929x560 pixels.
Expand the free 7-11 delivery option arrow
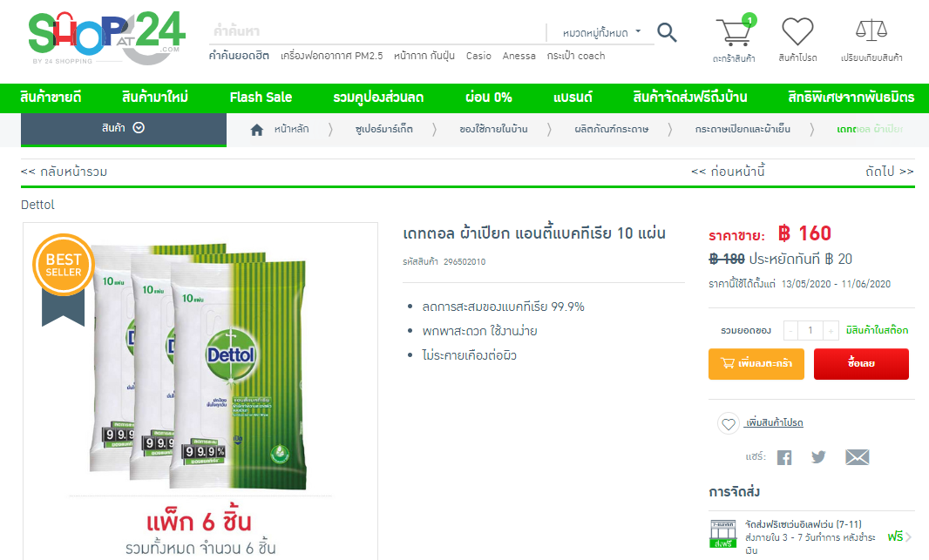click(x=908, y=536)
